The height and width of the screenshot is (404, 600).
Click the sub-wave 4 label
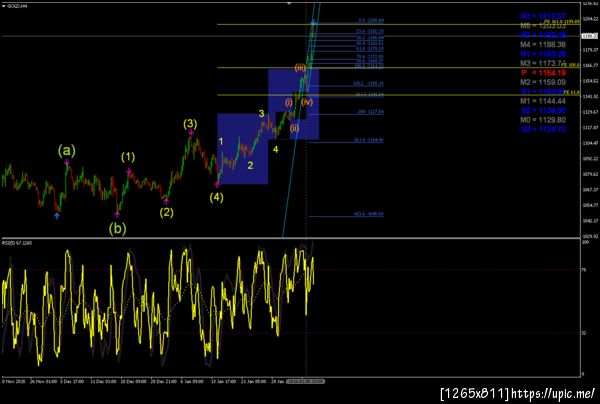pyautogui.click(x=276, y=150)
